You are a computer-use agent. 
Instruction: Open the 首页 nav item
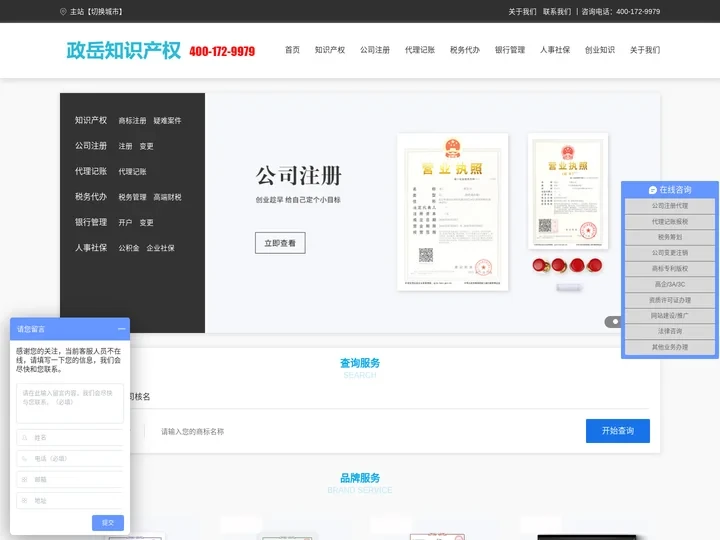(292, 50)
